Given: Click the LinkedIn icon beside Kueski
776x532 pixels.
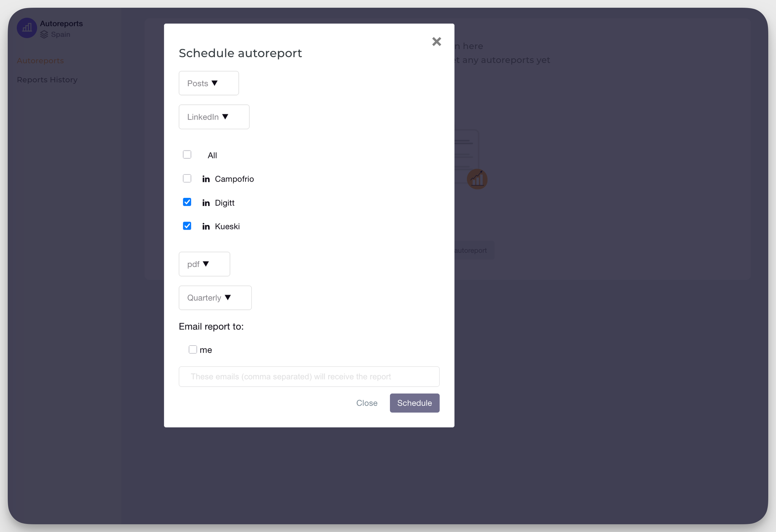Looking at the screenshot, I should coord(206,226).
